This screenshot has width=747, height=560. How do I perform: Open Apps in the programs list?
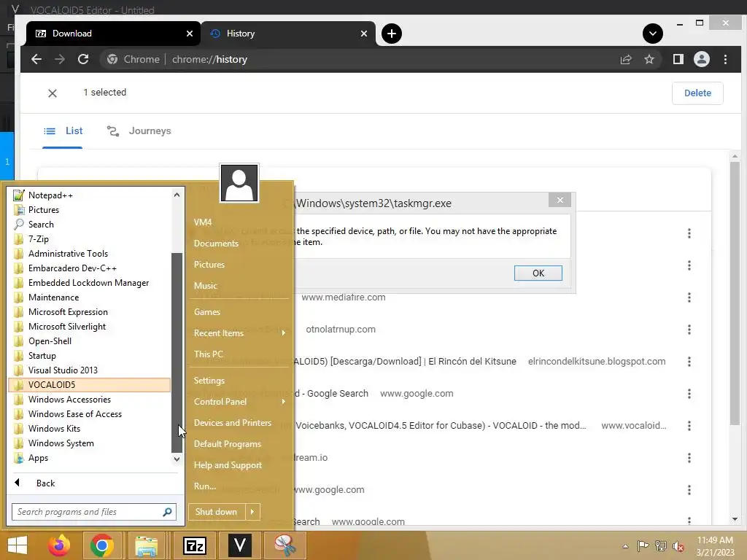(89, 458)
